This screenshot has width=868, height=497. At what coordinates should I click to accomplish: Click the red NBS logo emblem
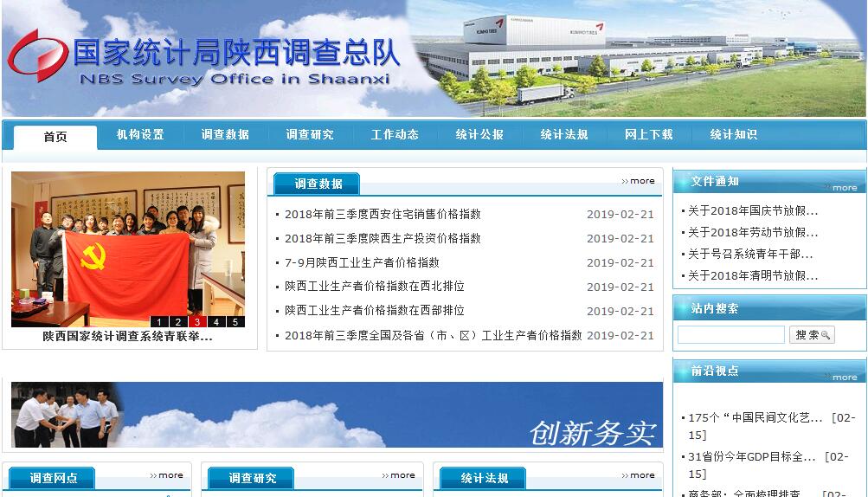(37, 56)
